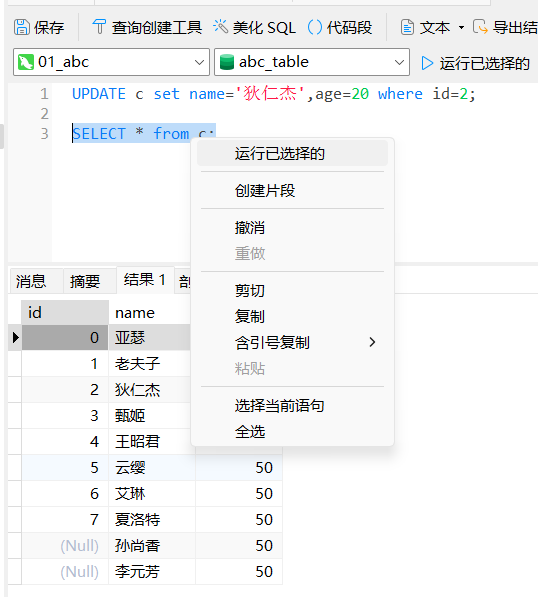Select the 云缨 name cell
Screen dimensions: 538x597
[x=152, y=468]
